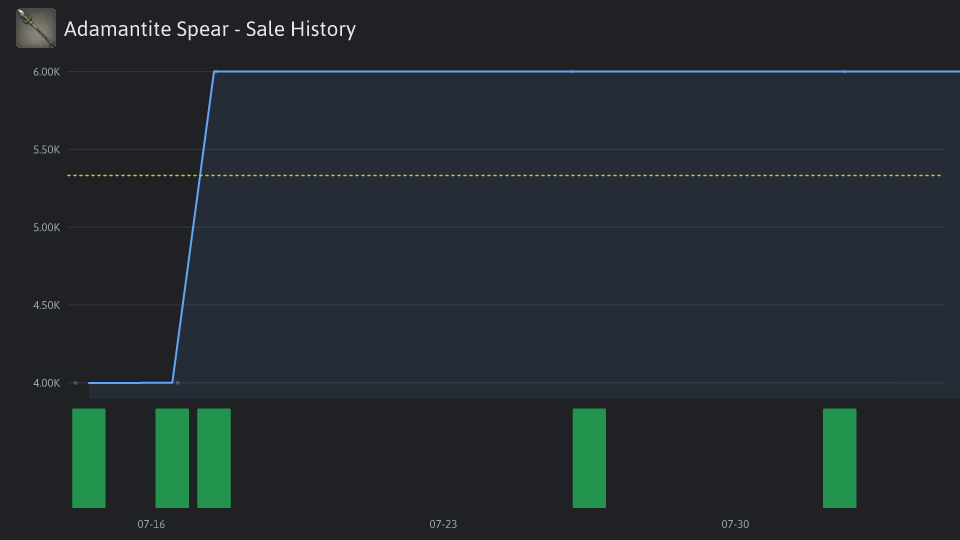Click the 4.50K y-axis label

click(47, 306)
